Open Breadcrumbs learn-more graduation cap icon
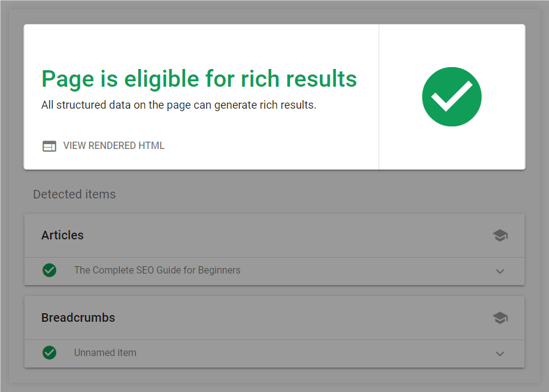 pos(500,318)
